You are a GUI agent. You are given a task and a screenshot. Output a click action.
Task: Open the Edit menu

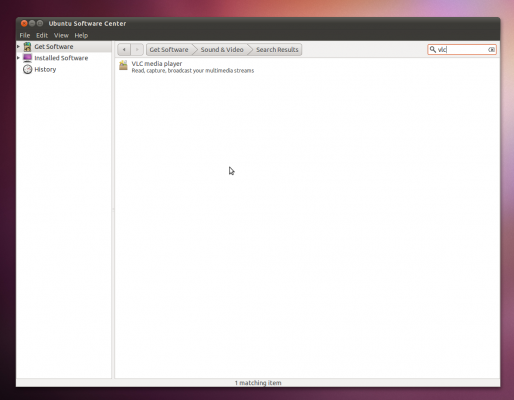pyautogui.click(x=42, y=35)
